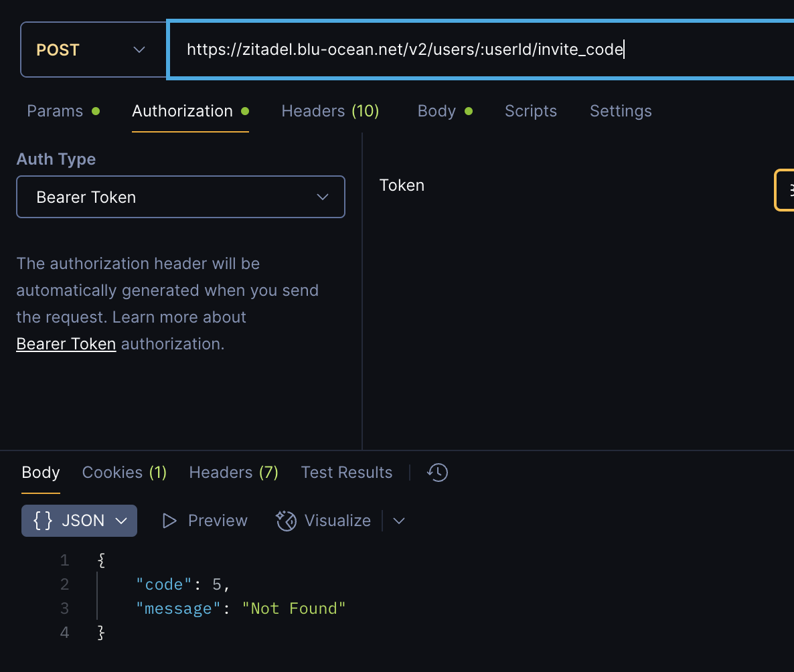Click the Preview button
This screenshot has height=672, width=794.
tap(205, 521)
